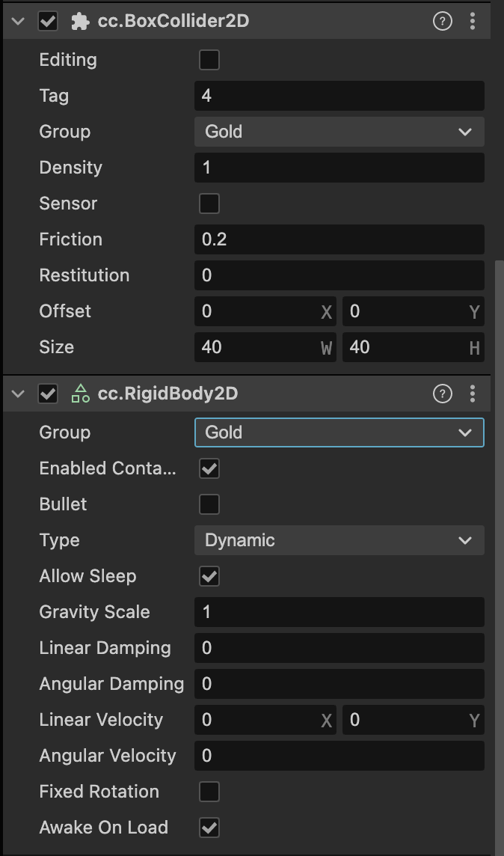The image size is (504, 856).
Task: Click the Friction input field
Action: [339, 239]
